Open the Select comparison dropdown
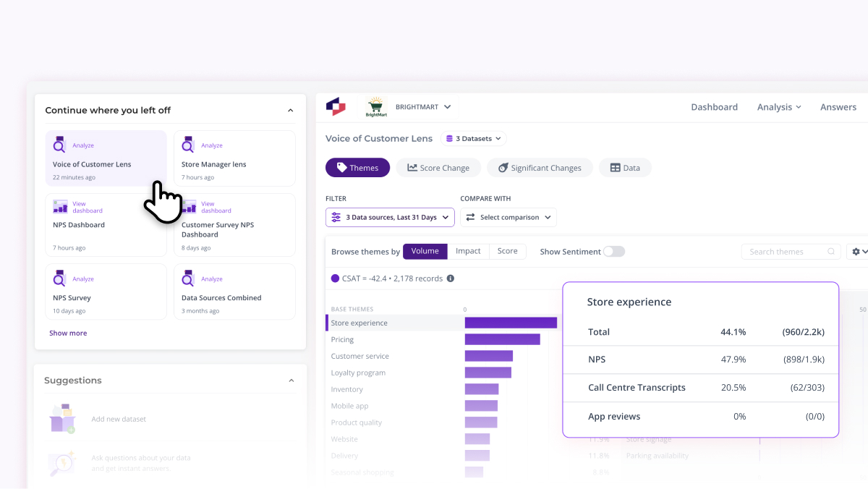The width and height of the screenshot is (868, 489). 509,217
